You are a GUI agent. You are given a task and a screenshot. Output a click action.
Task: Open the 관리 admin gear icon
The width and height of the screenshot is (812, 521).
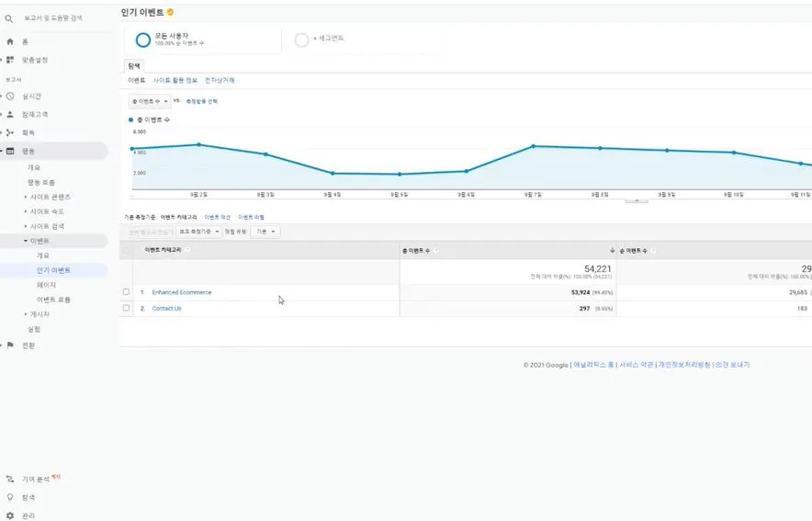coord(10,515)
